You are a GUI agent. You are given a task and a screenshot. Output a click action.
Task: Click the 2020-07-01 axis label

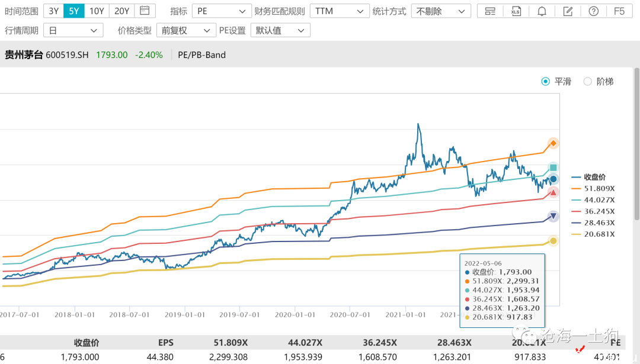coord(350,315)
